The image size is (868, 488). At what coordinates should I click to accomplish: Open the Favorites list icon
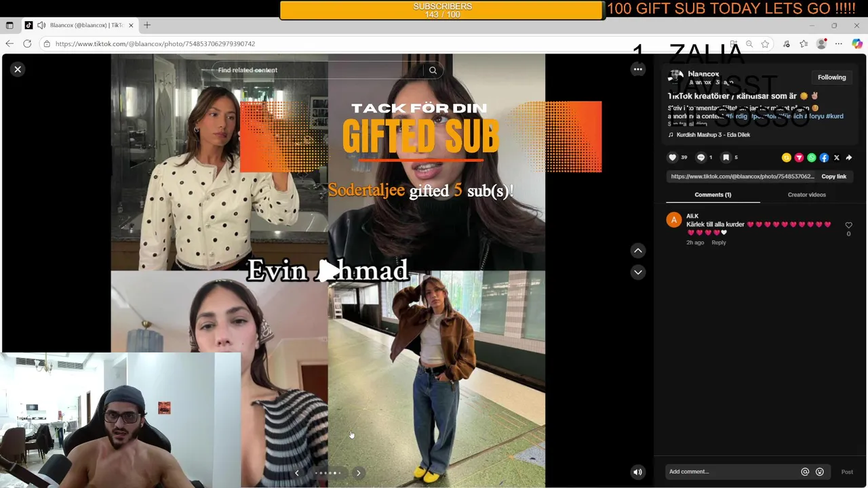click(x=804, y=43)
